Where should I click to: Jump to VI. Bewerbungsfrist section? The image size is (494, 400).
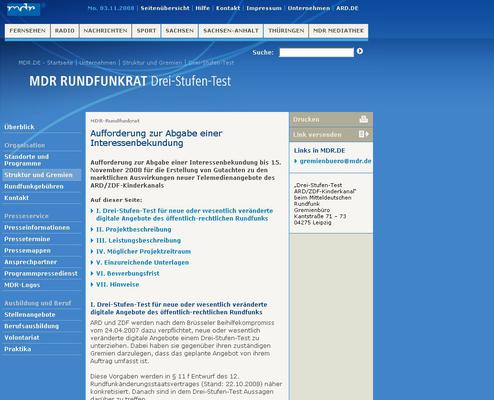[x=128, y=273]
